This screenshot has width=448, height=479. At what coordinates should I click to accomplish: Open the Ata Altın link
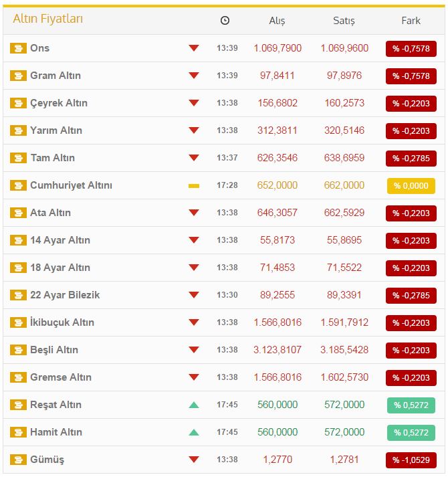pos(50,213)
